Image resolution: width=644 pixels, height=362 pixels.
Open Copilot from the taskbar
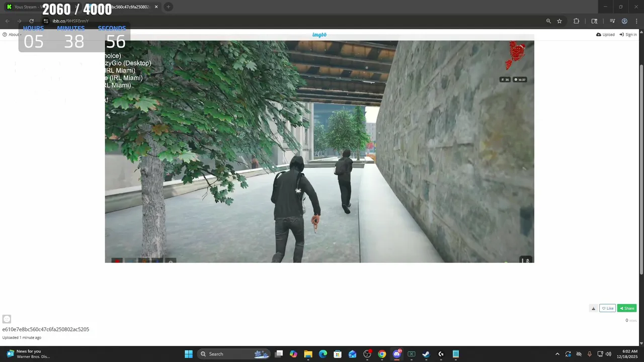click(294, 354)
